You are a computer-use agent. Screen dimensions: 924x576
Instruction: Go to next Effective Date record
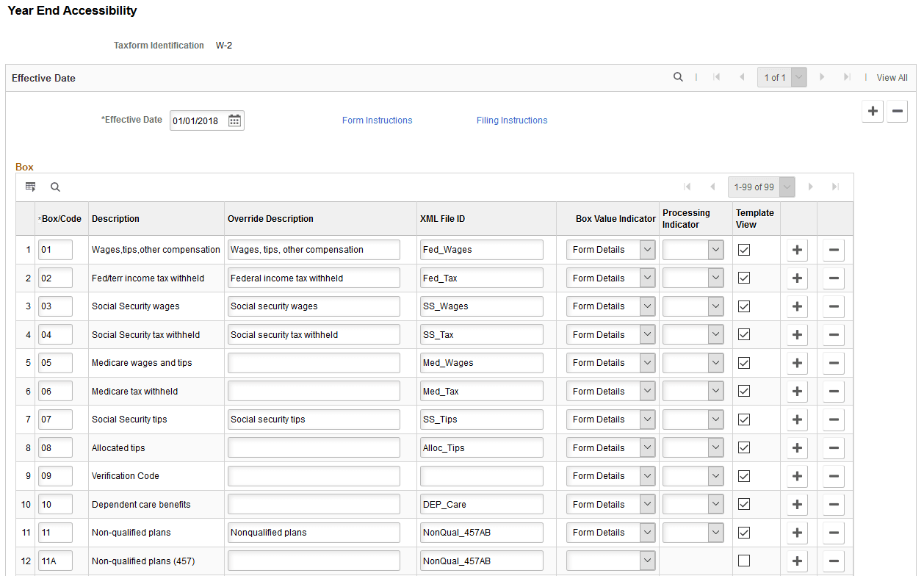(822, 77)
